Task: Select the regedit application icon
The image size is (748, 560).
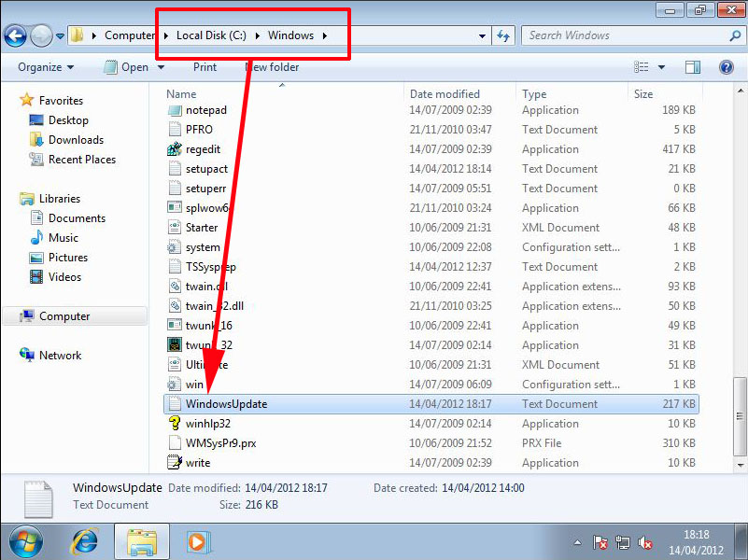Action: (175, 149)
